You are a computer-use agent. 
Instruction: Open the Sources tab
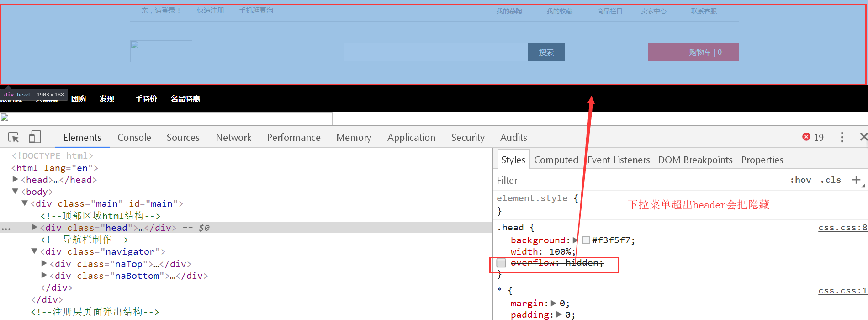pos(183,138)
